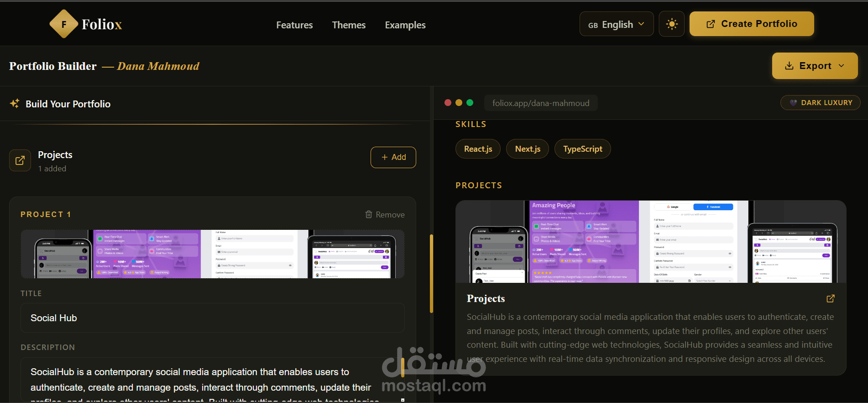This screenshot has height=403, width=868.
Task: Open the English language dropdown
Action: 617,24
